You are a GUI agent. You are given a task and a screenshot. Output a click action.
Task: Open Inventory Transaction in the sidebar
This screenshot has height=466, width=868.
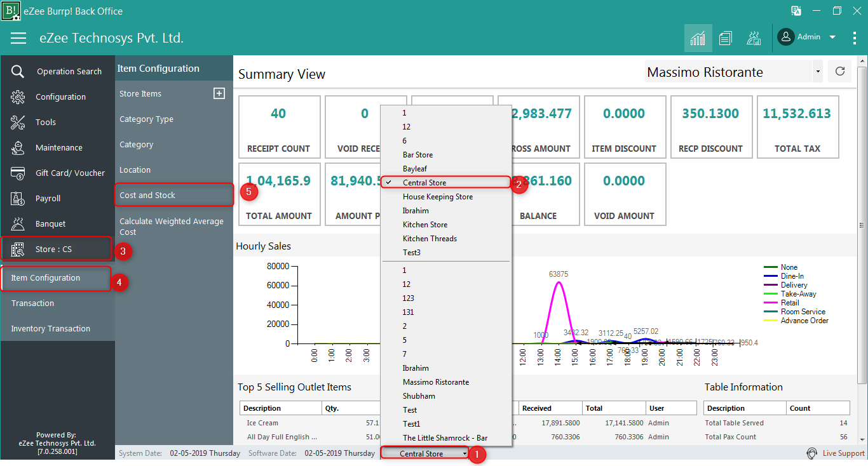click(57, 329)
